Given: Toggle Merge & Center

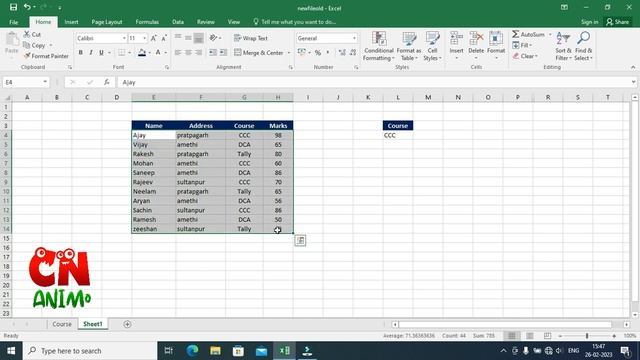Looking at the screenshot, I should 259,53.
